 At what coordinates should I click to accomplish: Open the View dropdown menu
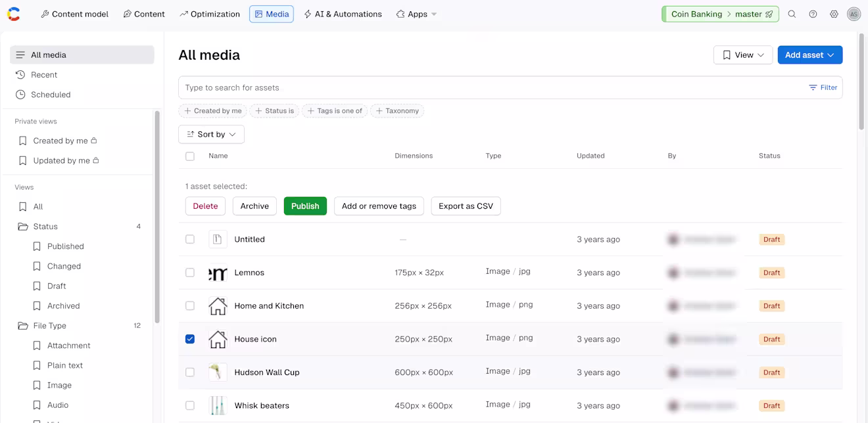tap(743, 55)
